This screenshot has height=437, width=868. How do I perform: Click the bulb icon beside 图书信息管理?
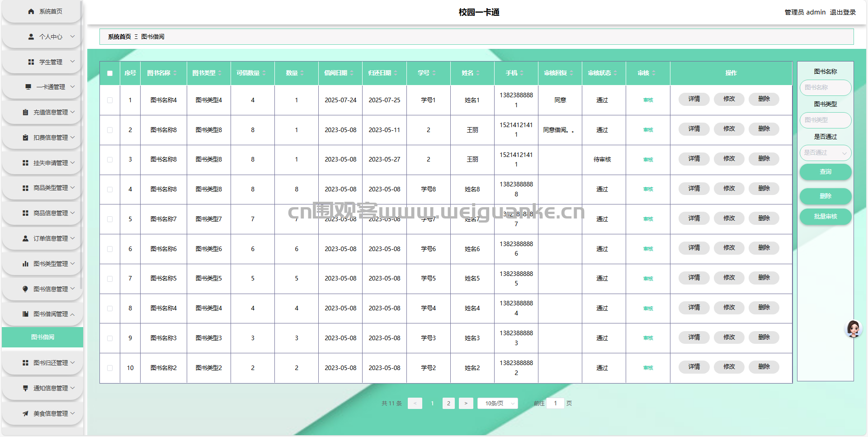(25, 289)
